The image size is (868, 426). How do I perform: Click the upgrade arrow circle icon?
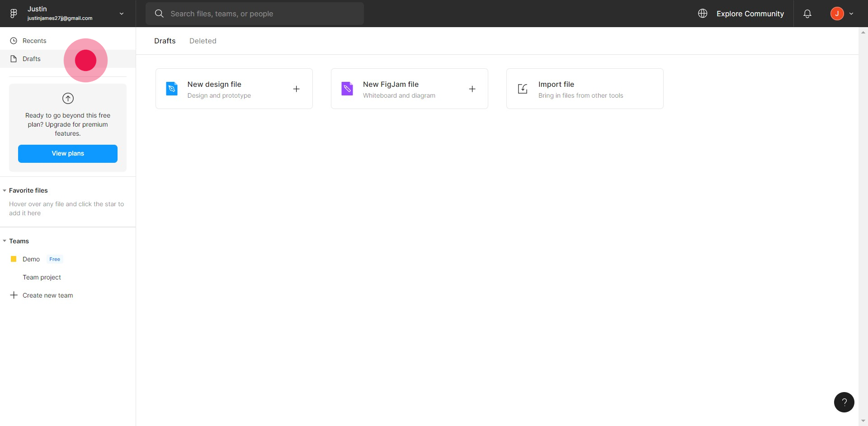(x=68, y=98)
